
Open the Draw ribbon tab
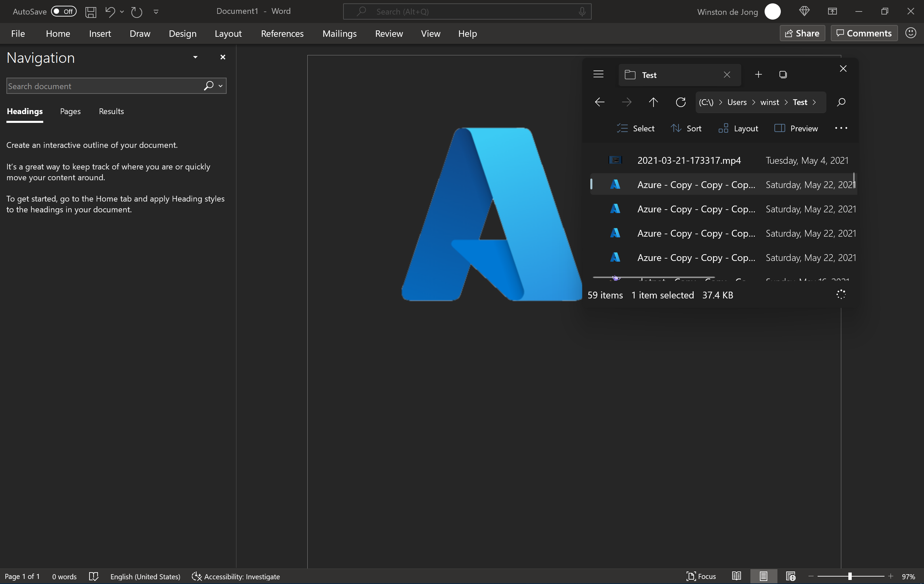click(140, 34)
